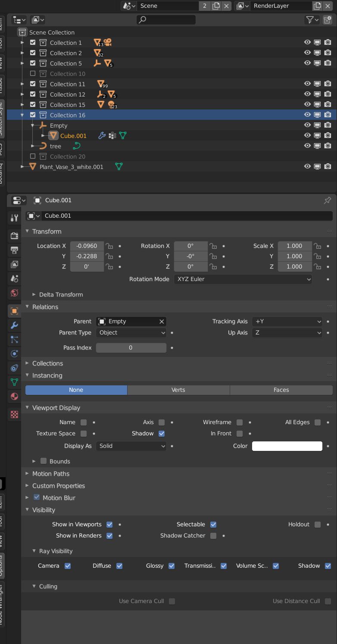Click the outliner search field
Image resolution: width=337 pixels, height=644 pixels.
[x=166, y=20]
